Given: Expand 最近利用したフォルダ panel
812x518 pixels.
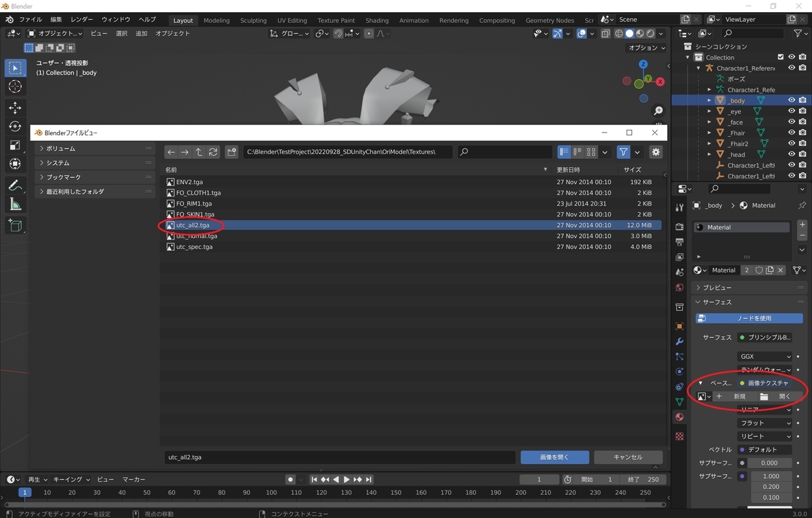Looking at the screenshot, I should point(95,191).
